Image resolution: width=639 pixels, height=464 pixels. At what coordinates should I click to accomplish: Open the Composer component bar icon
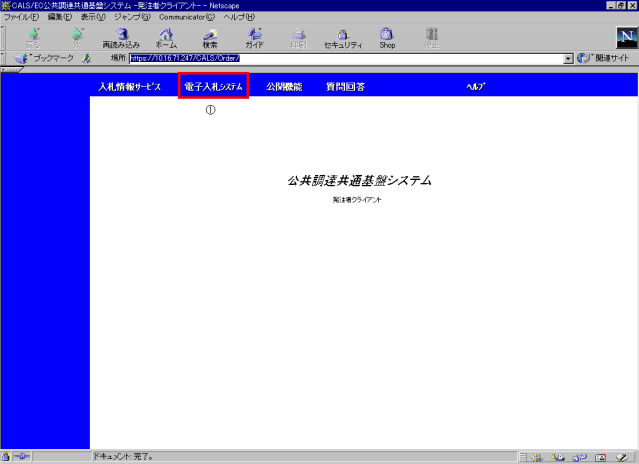click(621, 457)
